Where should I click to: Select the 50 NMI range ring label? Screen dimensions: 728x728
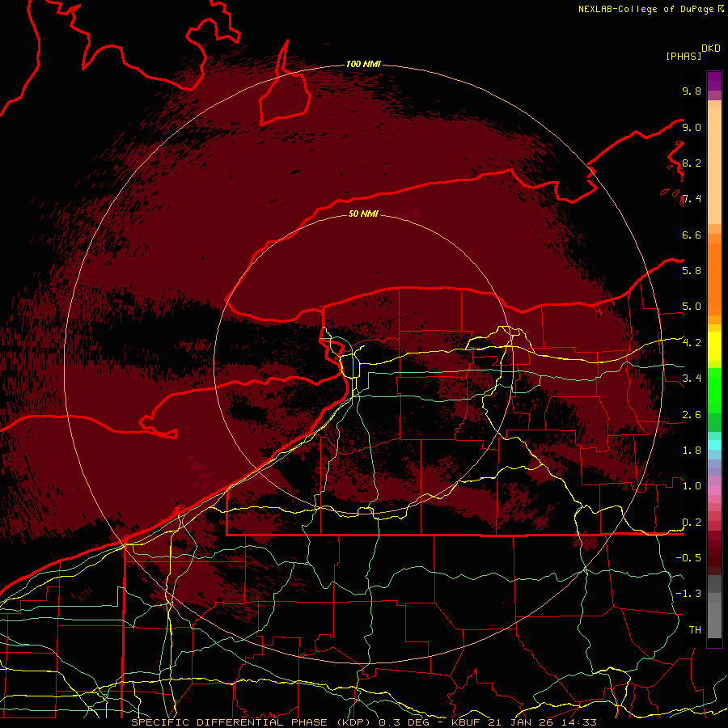click(363, 214)
